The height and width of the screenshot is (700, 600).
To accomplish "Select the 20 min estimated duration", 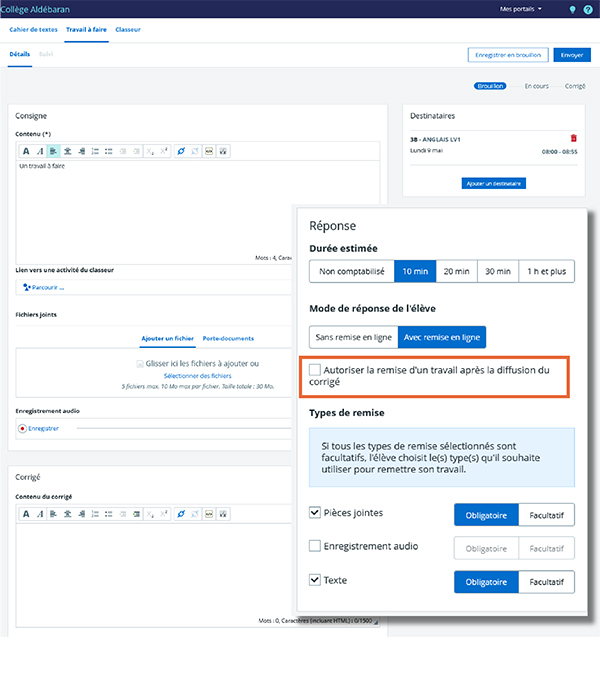I will point(456,271).
